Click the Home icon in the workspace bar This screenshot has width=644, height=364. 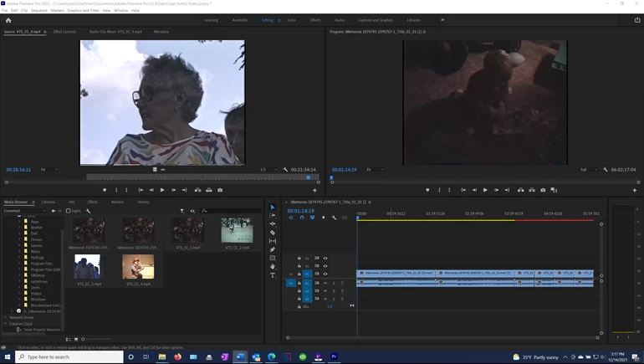pos(8,20)
